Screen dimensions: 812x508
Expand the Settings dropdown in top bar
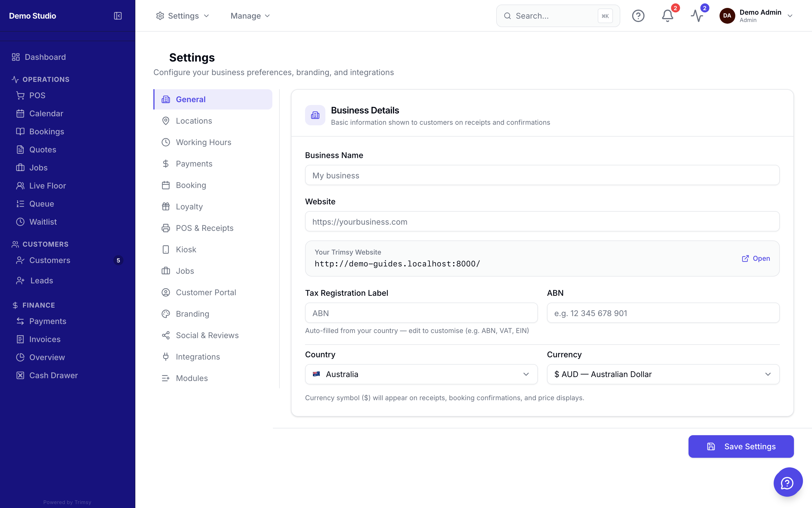(183, 16)
